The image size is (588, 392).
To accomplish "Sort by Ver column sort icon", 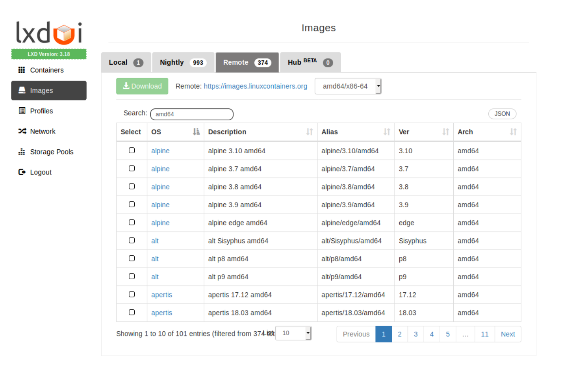I will point(446,132).
